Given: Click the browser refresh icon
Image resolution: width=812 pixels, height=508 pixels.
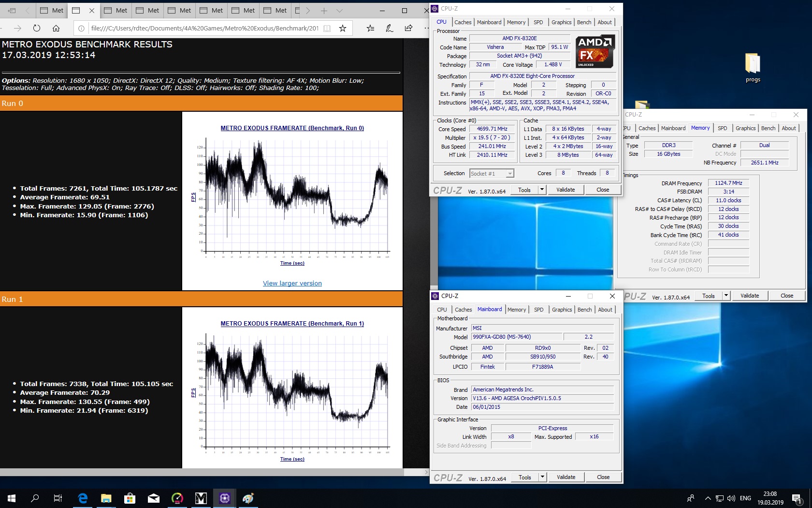Looking at the screenshot, I should click(37, 28).
